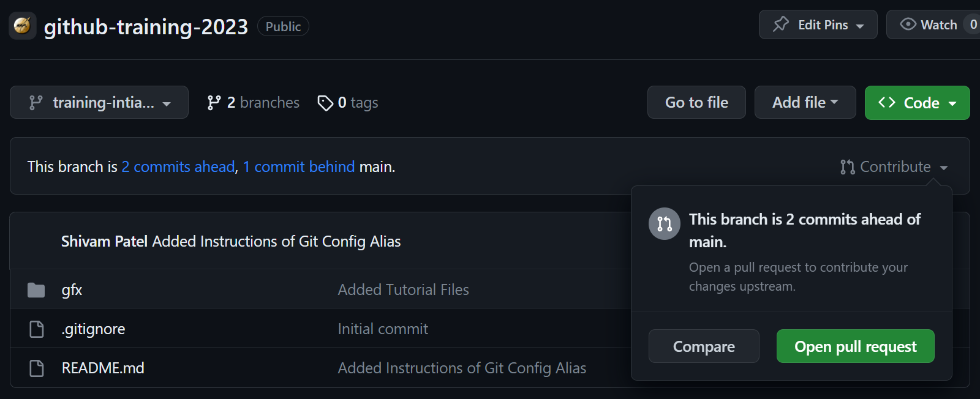The image size is (980, 399).
Task: Expand the training-intia branch selector
Action: tap(99, 102)
